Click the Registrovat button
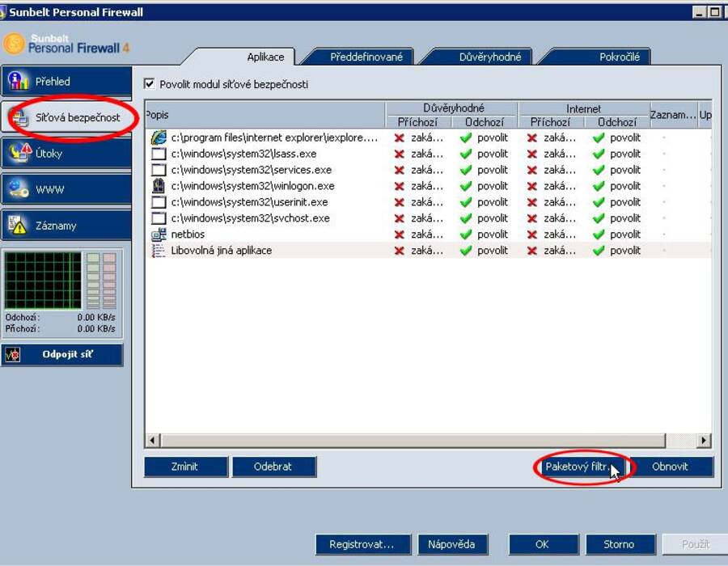The width and height of the screenshot is (728, 566). (x=362, y=544)
